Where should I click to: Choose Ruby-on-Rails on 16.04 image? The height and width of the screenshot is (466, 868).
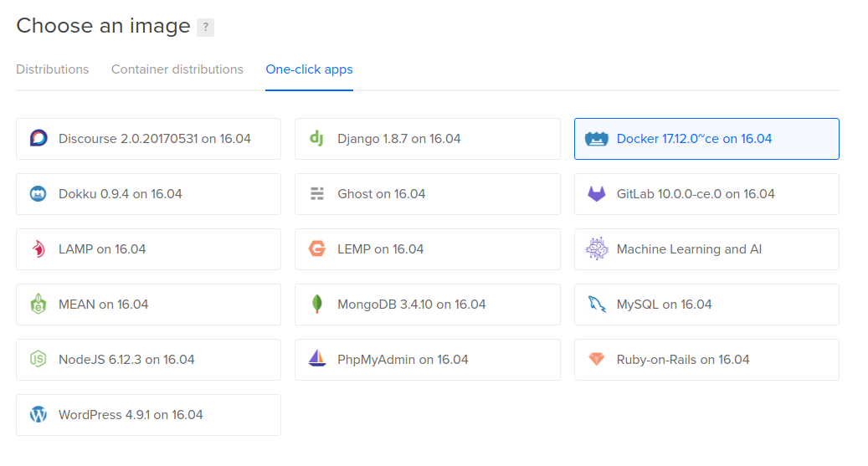click(x=706, y=360)
